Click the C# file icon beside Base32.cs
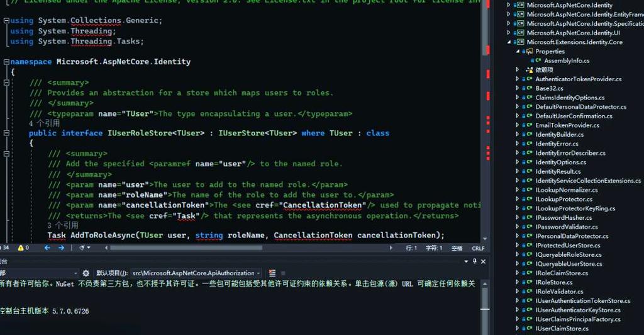This screenshot has height=335, width=644. pyautogui.click(x=530, y=88)
